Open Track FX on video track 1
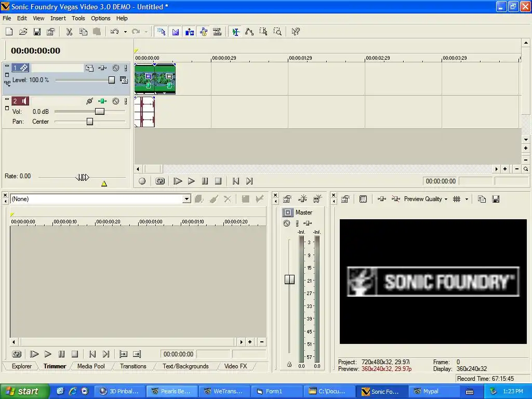Screen dimensions: 532x399 point(102,68)
